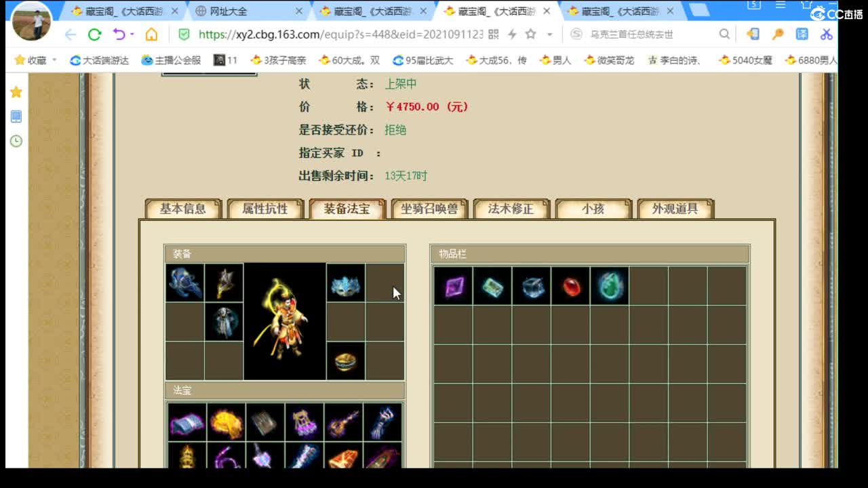Viewport: 868px width, 488px height.
Task: Reload the page with the refresh icon
Action: (95, 35)
